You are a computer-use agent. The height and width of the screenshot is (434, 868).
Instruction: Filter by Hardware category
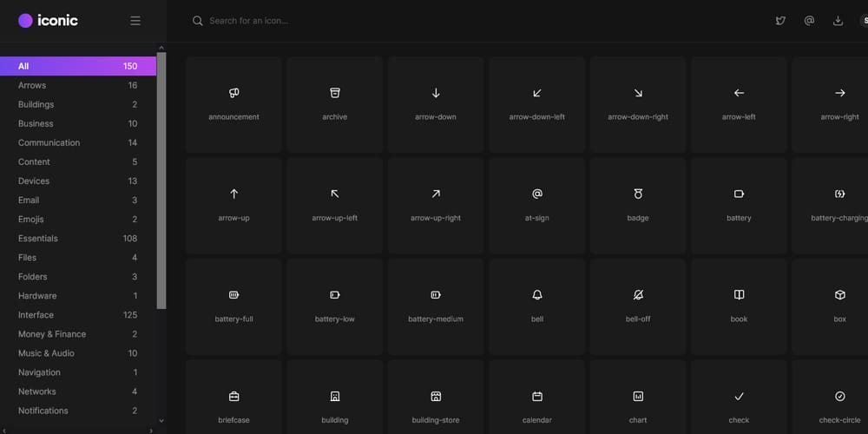pyautogui.click(x=78, y=296)
